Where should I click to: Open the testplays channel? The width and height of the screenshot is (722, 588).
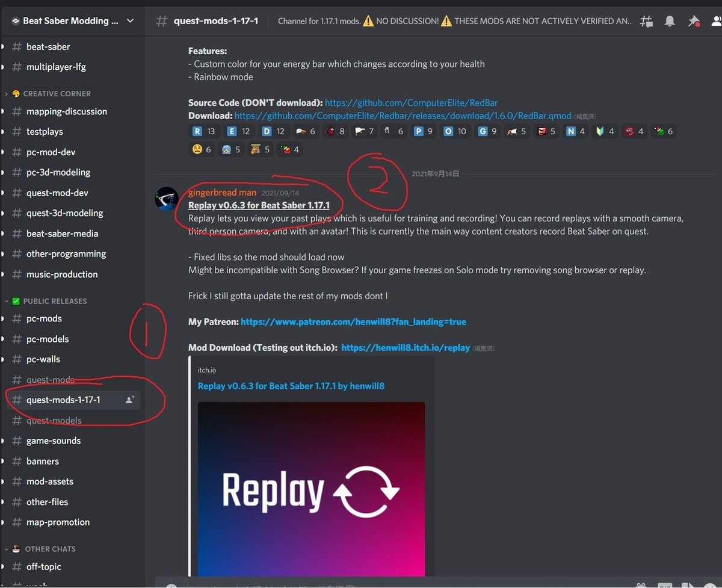point(73,131)
